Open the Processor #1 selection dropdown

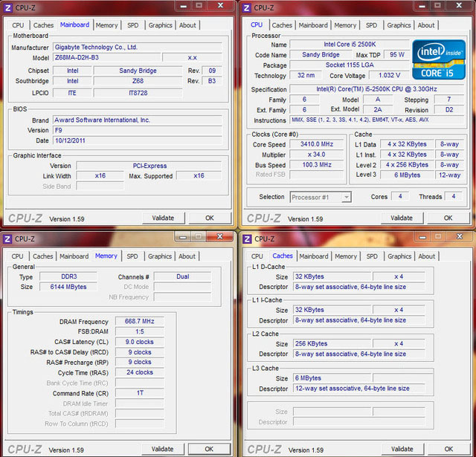[x=321, y=197]
